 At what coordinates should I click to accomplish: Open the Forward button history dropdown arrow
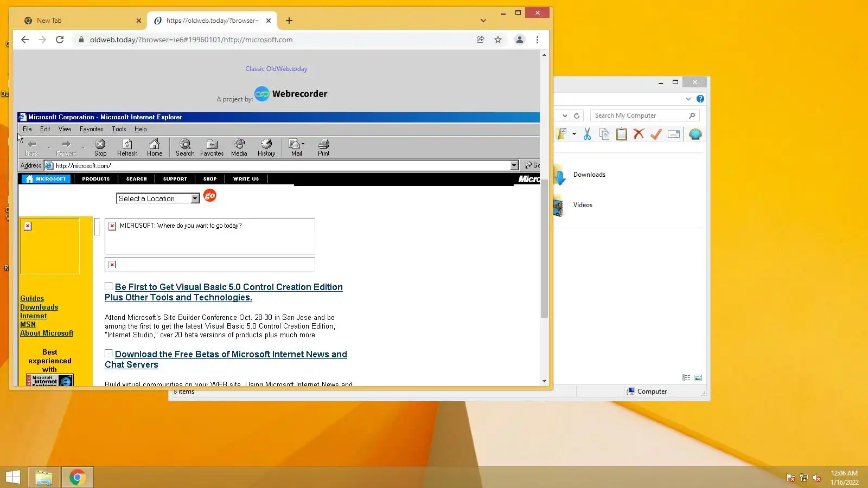pyautogui.click(x=83, y=147)
